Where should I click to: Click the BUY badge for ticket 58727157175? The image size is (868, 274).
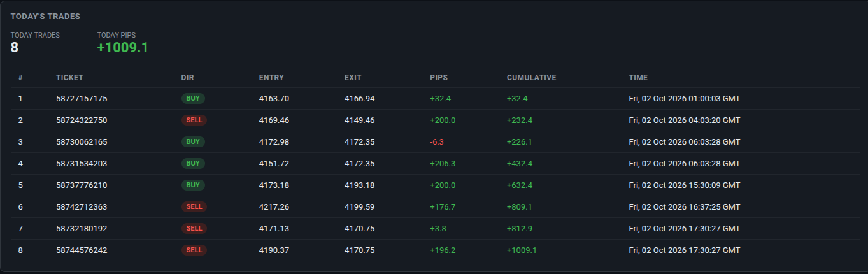(x=193, y=99)
